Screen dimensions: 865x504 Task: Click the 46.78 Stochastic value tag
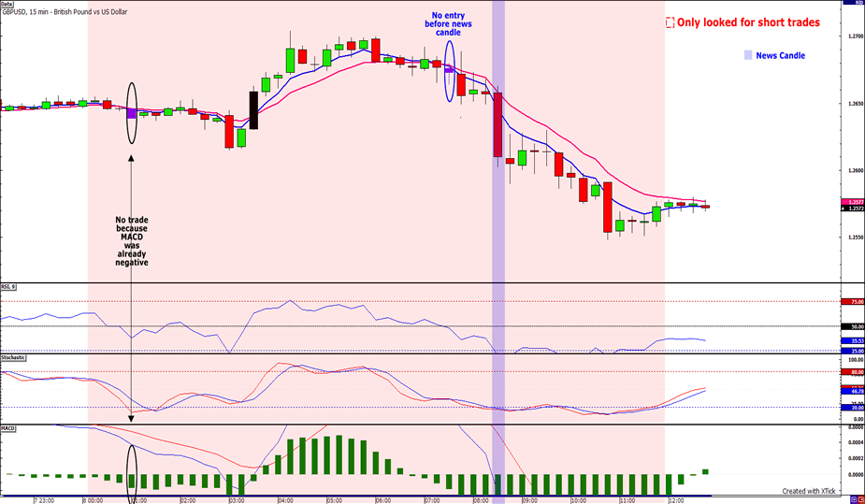tap(853, 391)
